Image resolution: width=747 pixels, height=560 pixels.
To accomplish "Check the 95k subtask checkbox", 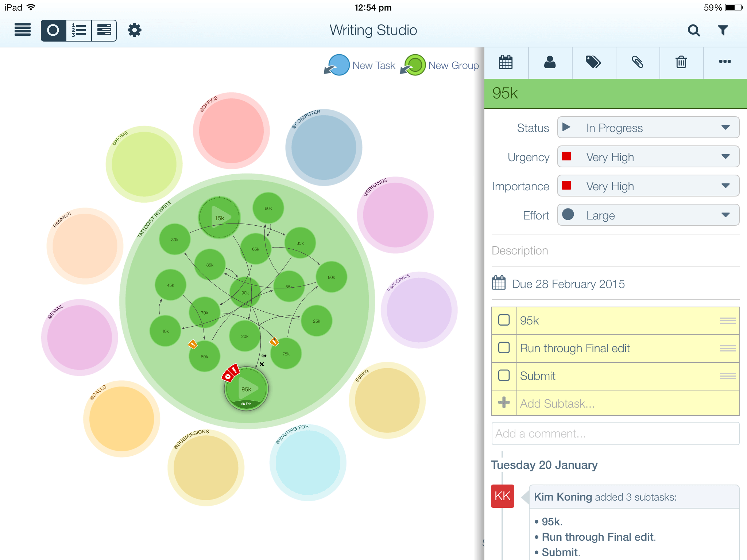I will pyautogui.click(x=504, y=320).
